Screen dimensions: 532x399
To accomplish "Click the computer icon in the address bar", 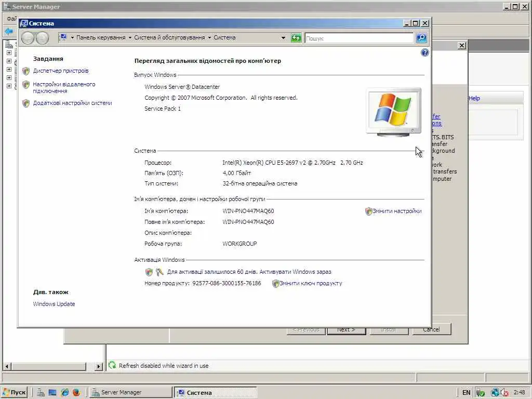I will tap(63, 37).
